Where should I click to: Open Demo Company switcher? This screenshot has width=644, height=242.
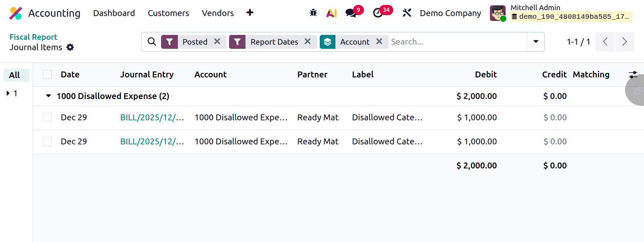pos(450,13)
